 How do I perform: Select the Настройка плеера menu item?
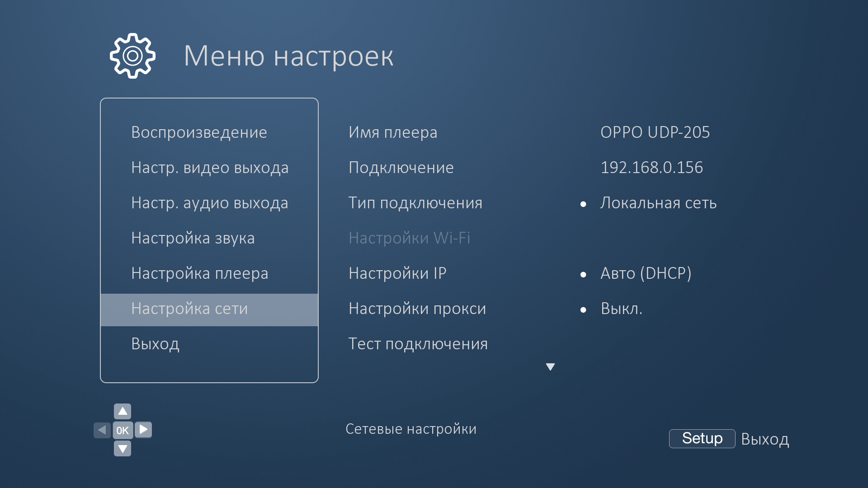pos(199,273)
